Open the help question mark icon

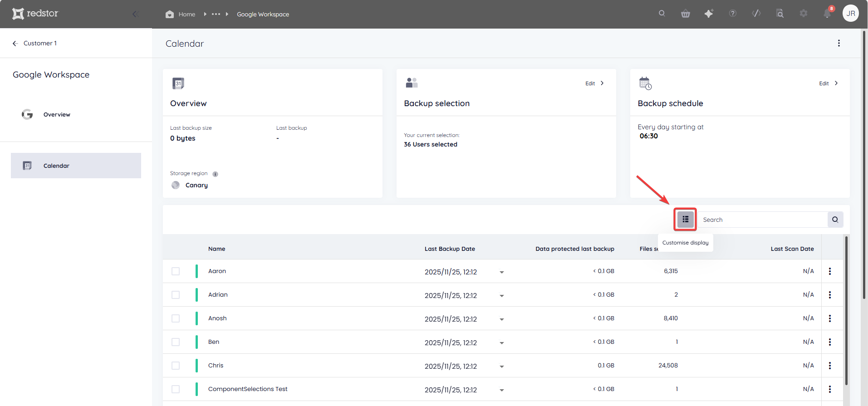coord(733,14)
